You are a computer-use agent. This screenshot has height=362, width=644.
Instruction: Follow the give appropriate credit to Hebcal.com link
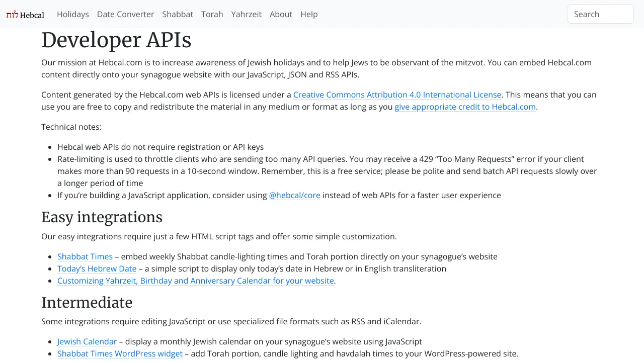click(x=465, y=107)
